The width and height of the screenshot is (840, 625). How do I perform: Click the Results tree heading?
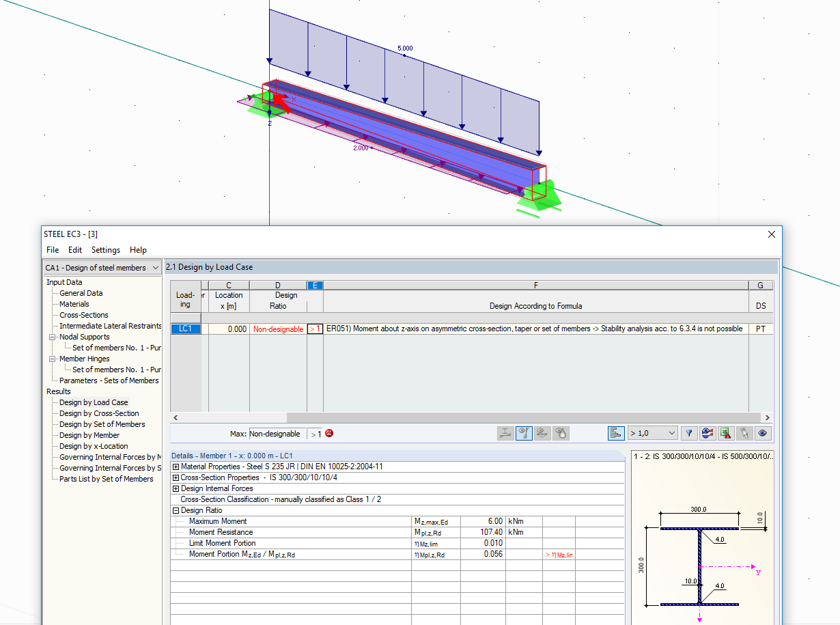tap(59, 391)
